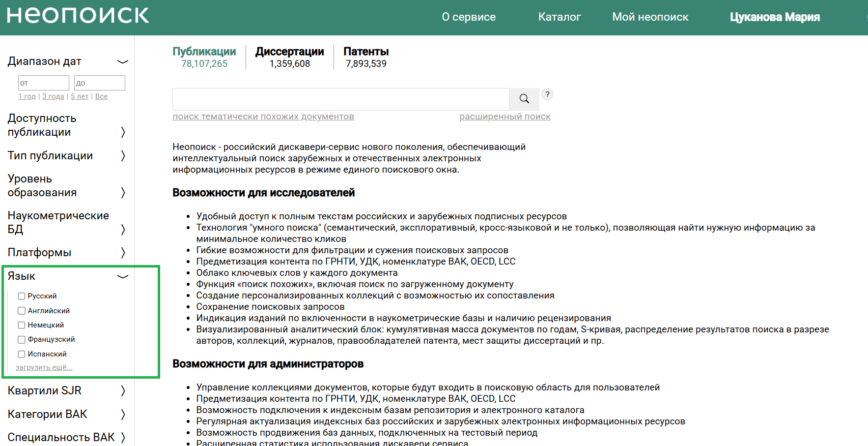Open поиск тематически похожих документов link

(x=263, y=117)
